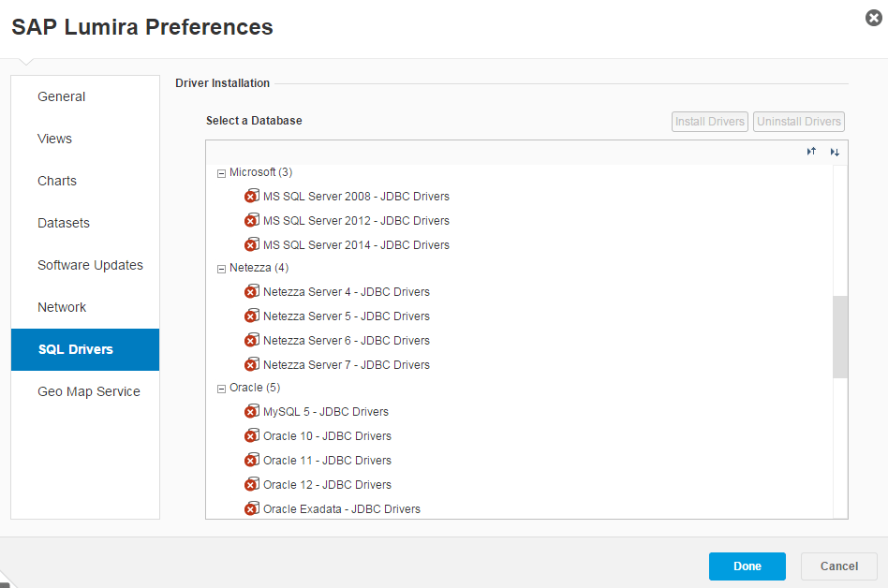Collapse the Netezza database group
Screen dimensions: 888x588
tap(221, 267)
